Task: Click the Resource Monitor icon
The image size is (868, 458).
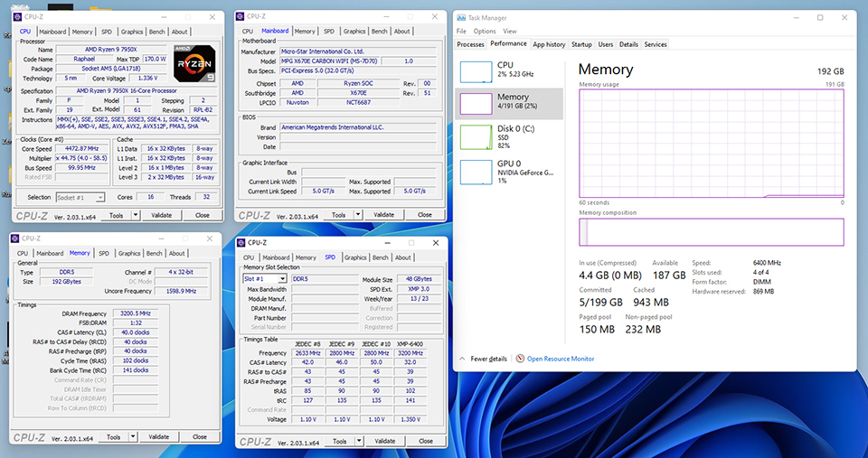Action: pos(520,359)
